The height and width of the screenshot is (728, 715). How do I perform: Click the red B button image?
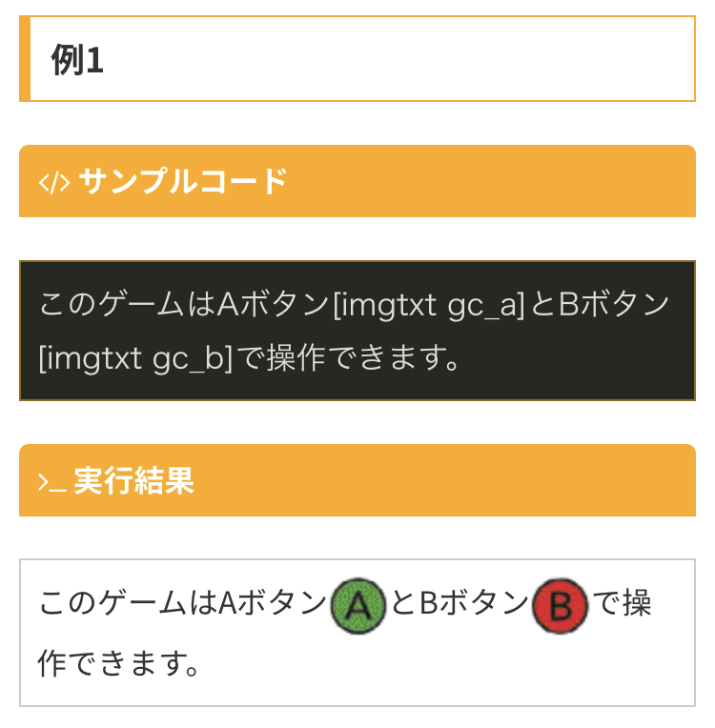pyautogui.click(x=560, y=606)
